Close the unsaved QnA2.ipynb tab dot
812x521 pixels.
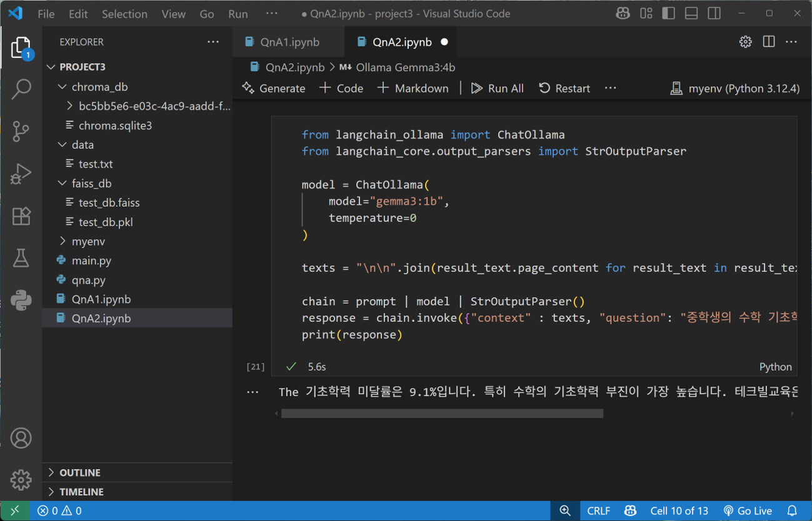coord(444,42)
